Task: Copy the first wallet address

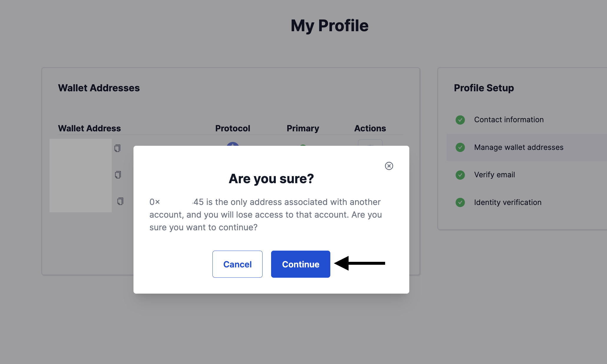Action: (117, 148)
